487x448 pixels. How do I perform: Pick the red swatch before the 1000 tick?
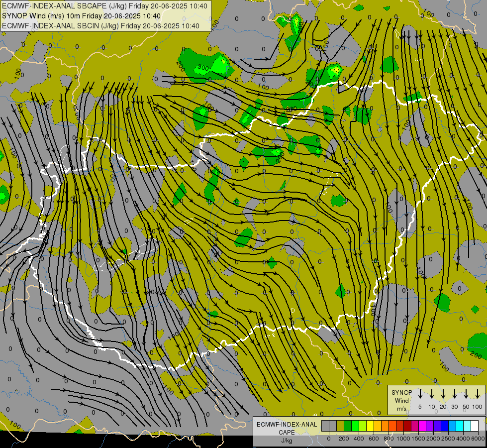click(400, 426)
